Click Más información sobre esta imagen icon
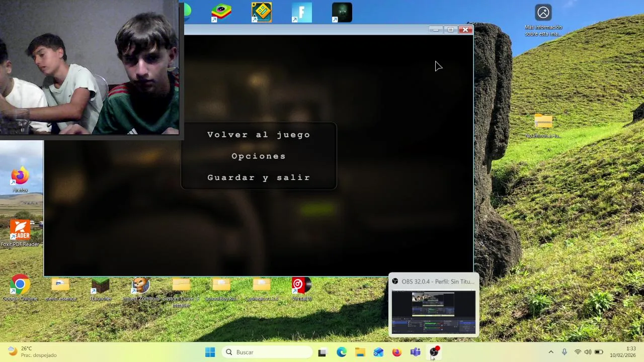The height and width of the screenshot is (362, 644). (x=543, y=20)
